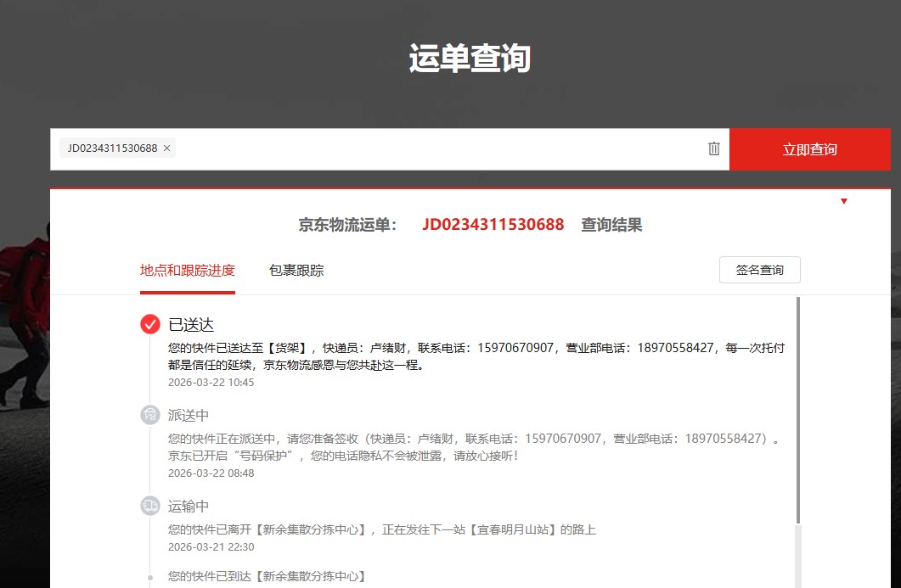Click the 运单查询 page title

tap(470, 59)
